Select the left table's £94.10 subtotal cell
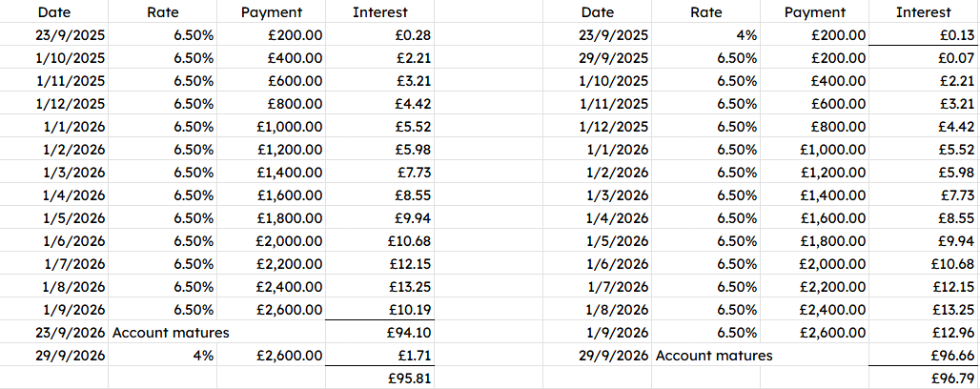This screenshot has height=389, width=980. (x=380, y=332)
